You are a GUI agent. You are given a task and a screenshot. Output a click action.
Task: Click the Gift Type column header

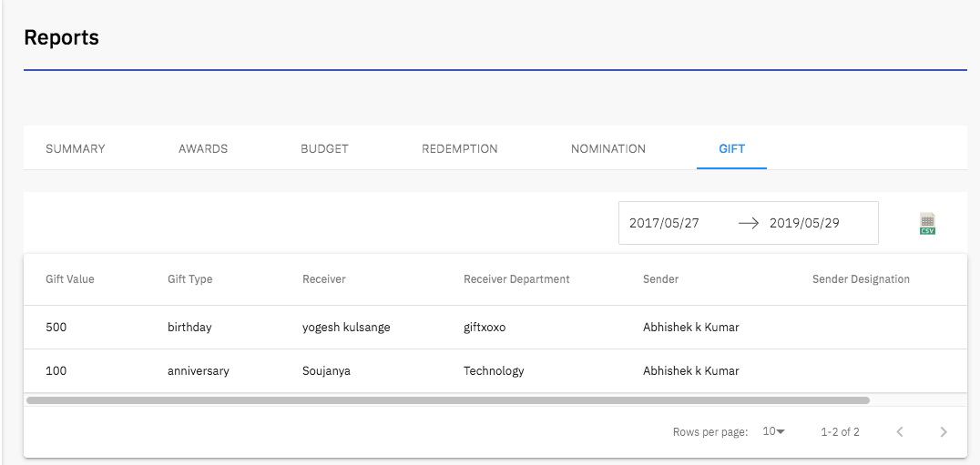pos(190,279)
